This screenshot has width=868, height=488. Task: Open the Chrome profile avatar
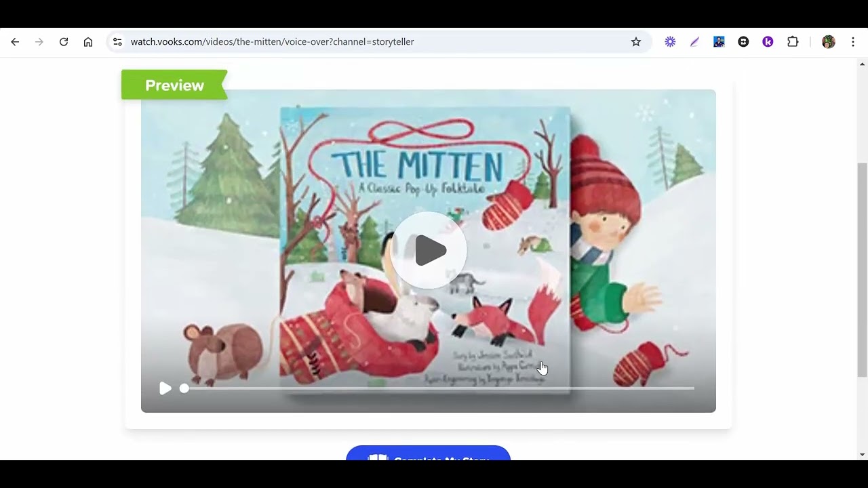click(828, 42)
